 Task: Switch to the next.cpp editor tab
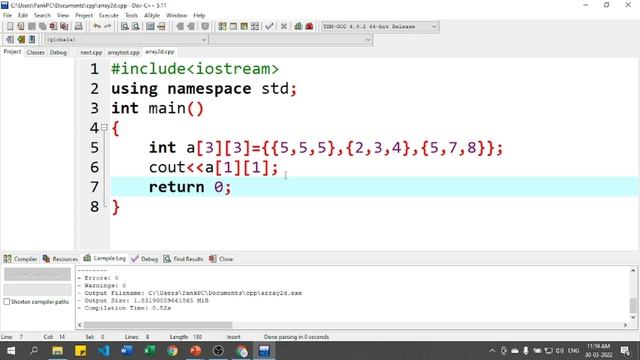click(91, 52)
